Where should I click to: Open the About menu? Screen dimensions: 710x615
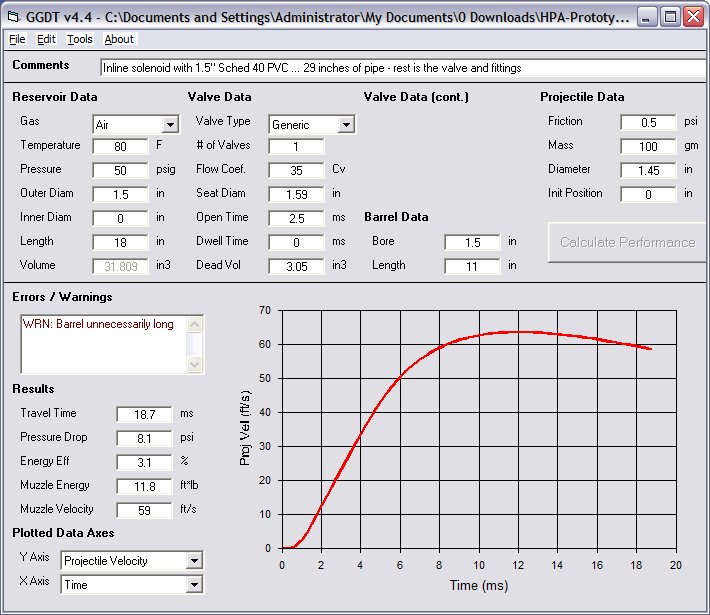(x=119, y=39)
